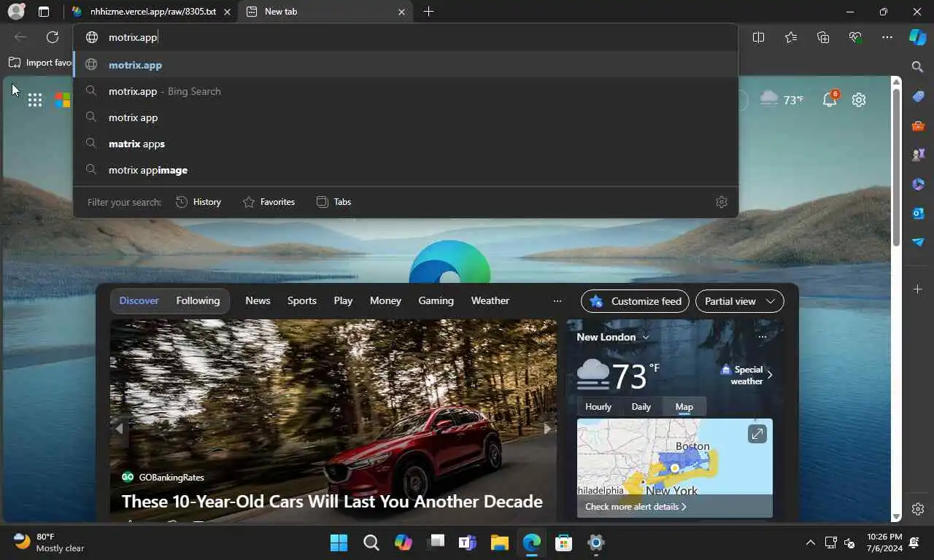Open the header weather 73°F widget

point(781,99)
